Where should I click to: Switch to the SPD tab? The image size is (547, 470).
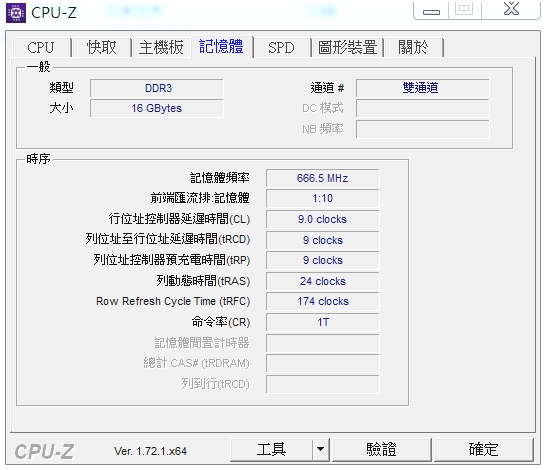pyautogui.click(x=281, y=47)
